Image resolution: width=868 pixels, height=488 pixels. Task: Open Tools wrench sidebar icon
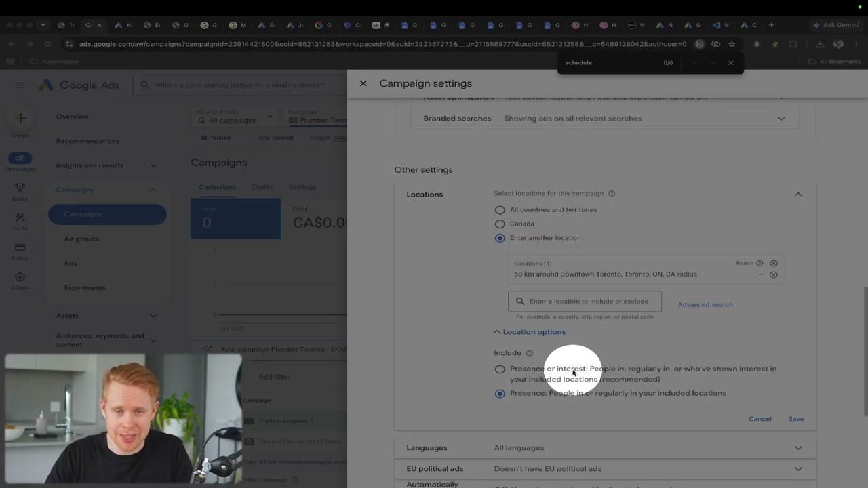click(20, 218)
